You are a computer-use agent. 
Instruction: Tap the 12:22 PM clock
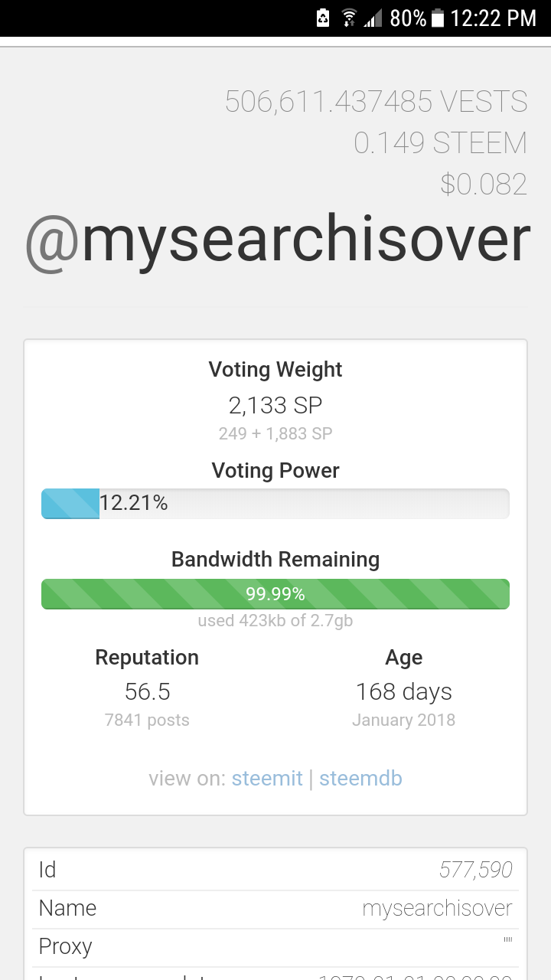pos(494,18)
